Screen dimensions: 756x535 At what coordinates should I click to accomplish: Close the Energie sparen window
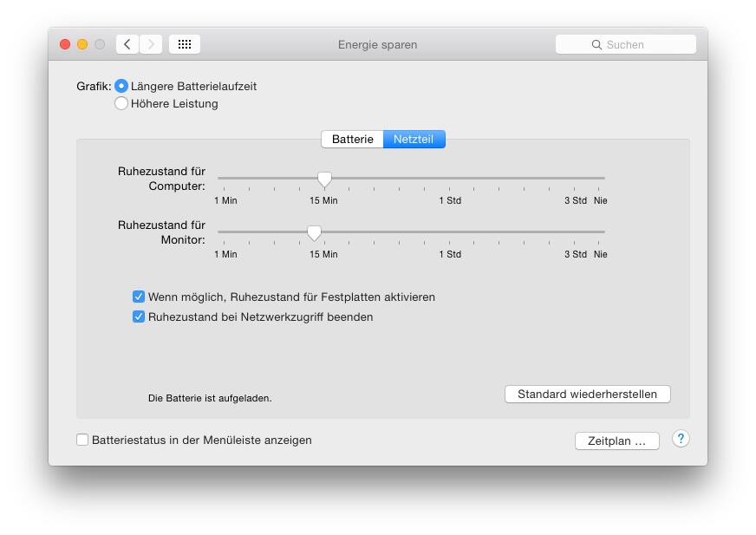tap(65, 44)
